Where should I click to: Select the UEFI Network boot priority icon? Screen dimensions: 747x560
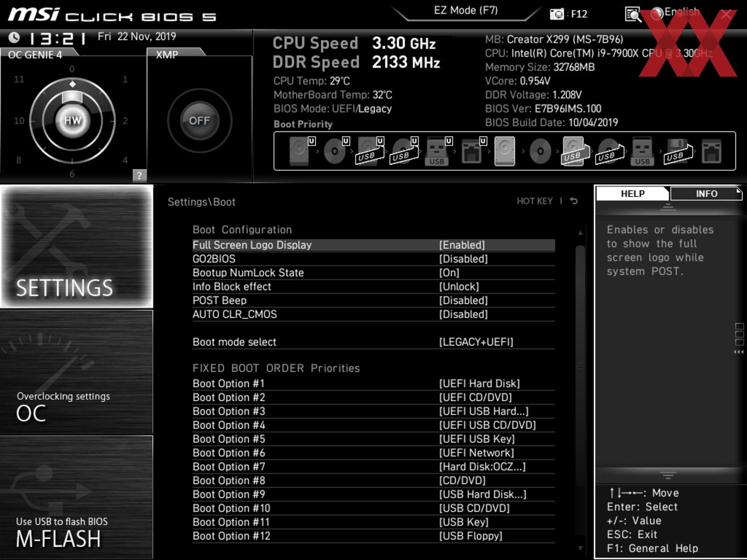473,151
